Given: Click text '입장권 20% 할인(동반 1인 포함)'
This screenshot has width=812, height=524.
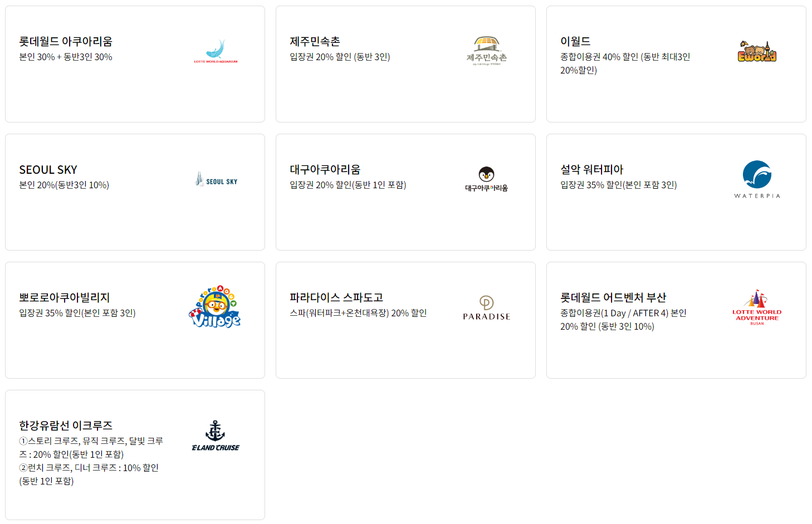Looking at the screenshot, I should click(x=348, y=185).
